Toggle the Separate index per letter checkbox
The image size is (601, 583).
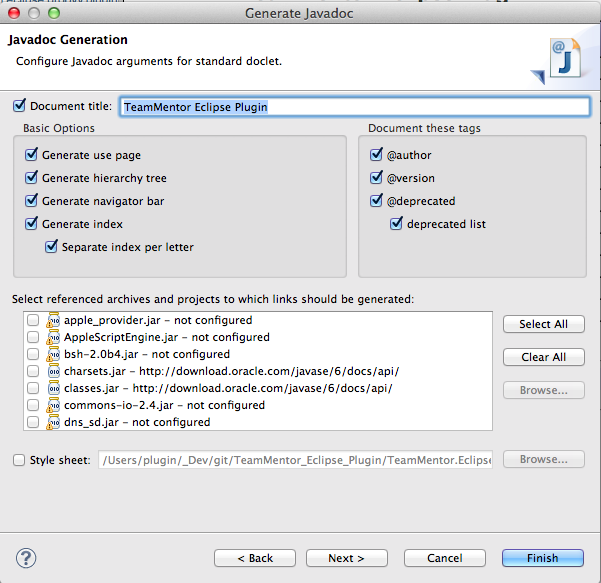point(52,247)
